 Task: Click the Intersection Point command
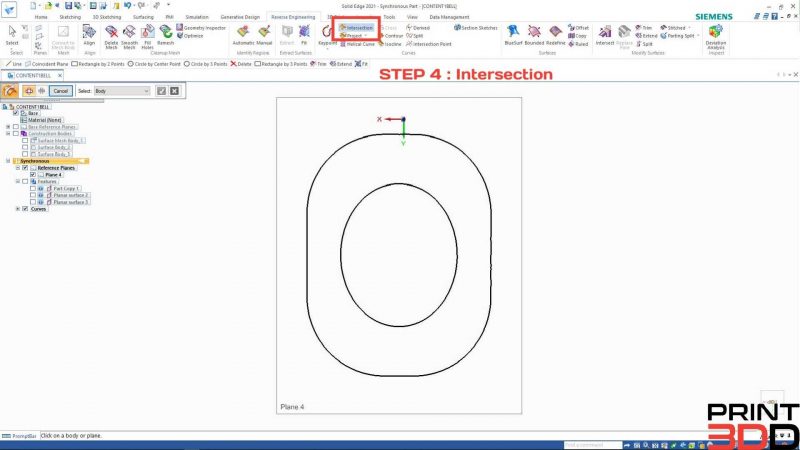tap(429, 44)
